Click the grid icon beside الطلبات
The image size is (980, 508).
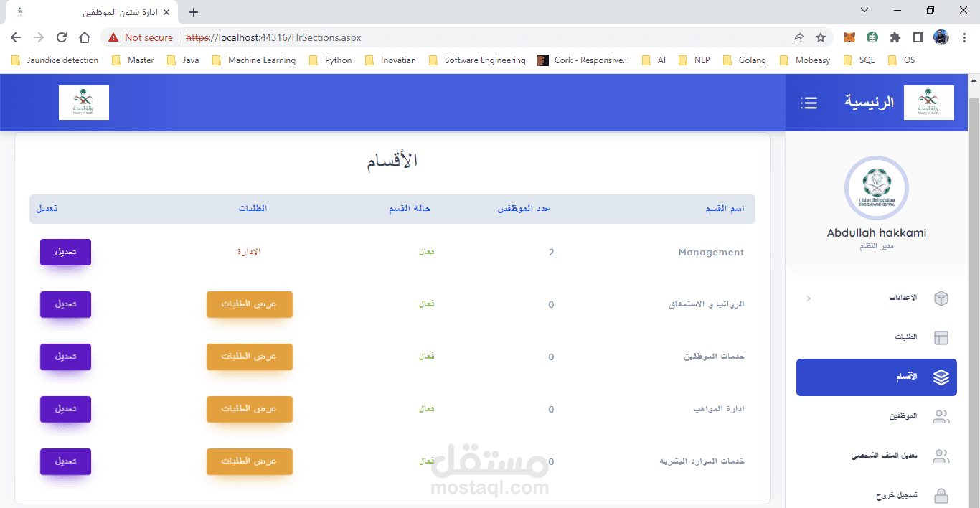(941, 337)
